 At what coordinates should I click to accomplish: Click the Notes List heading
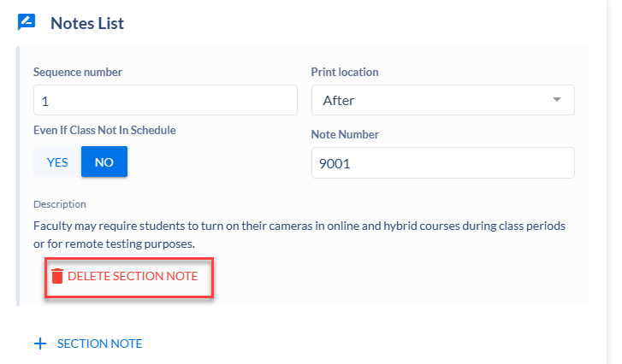point(87,23)
